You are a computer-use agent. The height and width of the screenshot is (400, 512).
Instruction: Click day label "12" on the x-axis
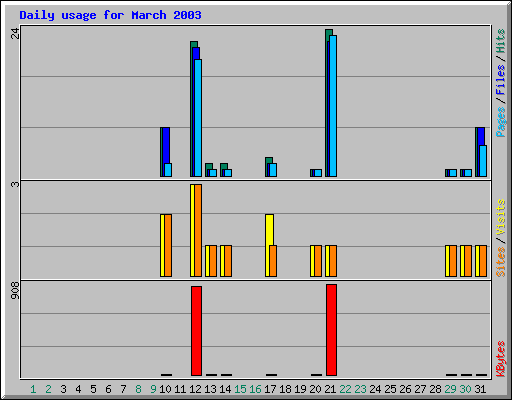[x=195, y=389]
